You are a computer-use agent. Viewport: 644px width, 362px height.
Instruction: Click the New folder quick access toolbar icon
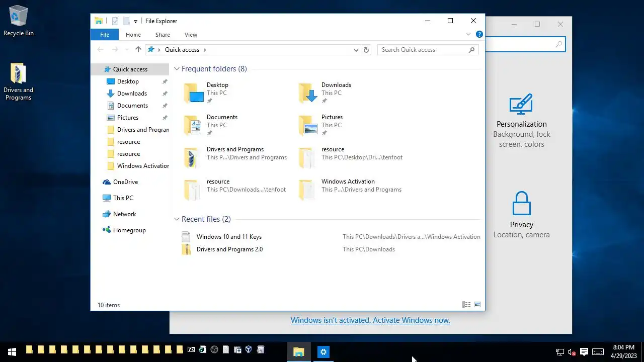pos(126,21)
